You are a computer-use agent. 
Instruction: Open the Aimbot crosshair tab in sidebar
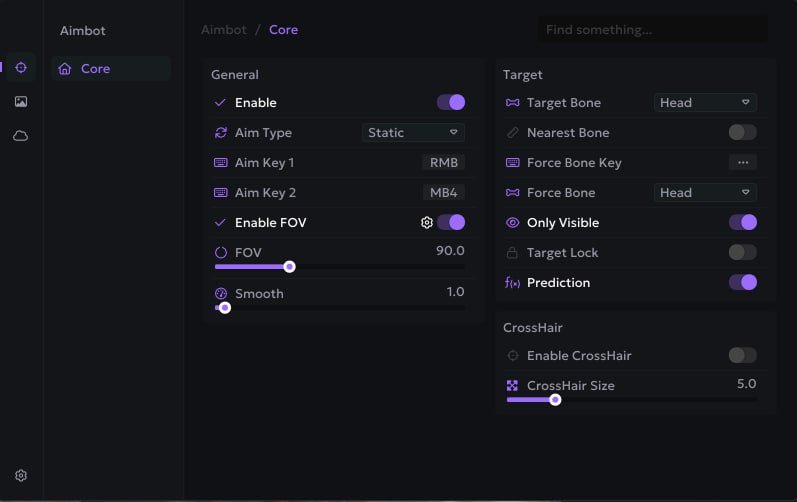21,68
